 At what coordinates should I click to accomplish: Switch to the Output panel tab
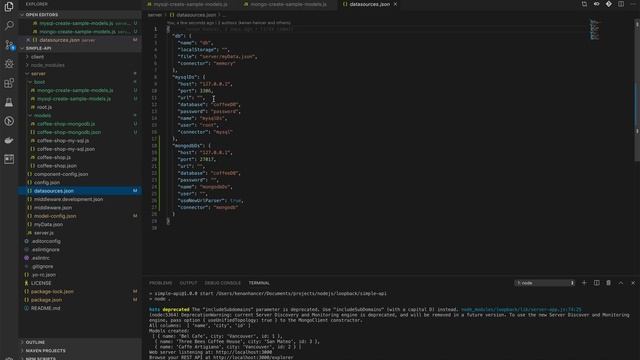[x=188, y=283]
